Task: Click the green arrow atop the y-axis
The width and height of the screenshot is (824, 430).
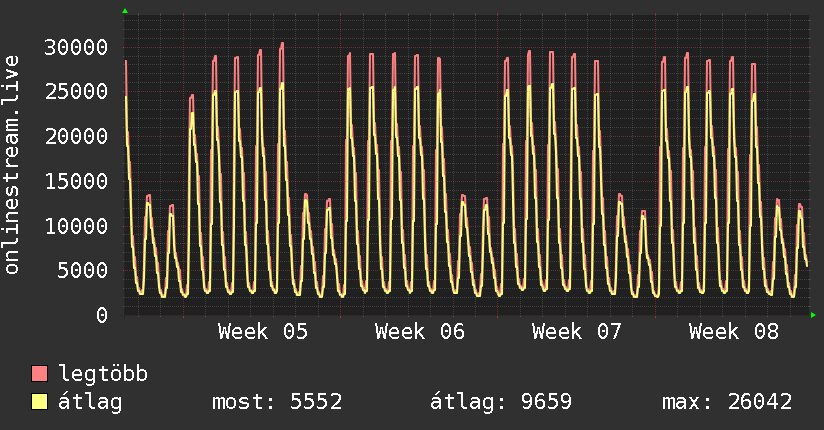Action: [124, 11]
